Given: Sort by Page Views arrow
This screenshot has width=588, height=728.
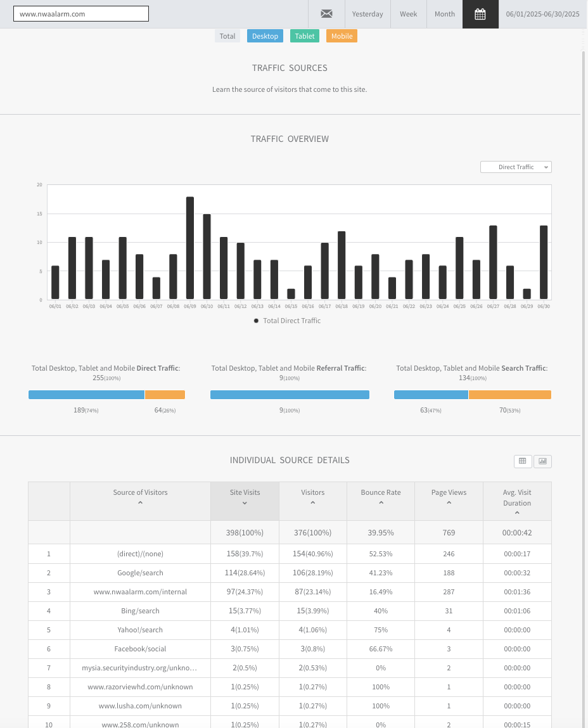Looking at the screenshot, I should pos(449,503).
